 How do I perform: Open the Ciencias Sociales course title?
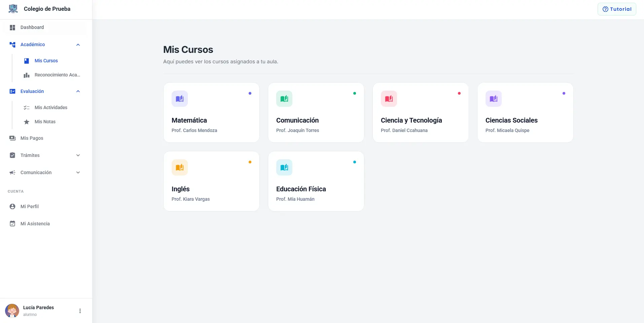[511, 121]
